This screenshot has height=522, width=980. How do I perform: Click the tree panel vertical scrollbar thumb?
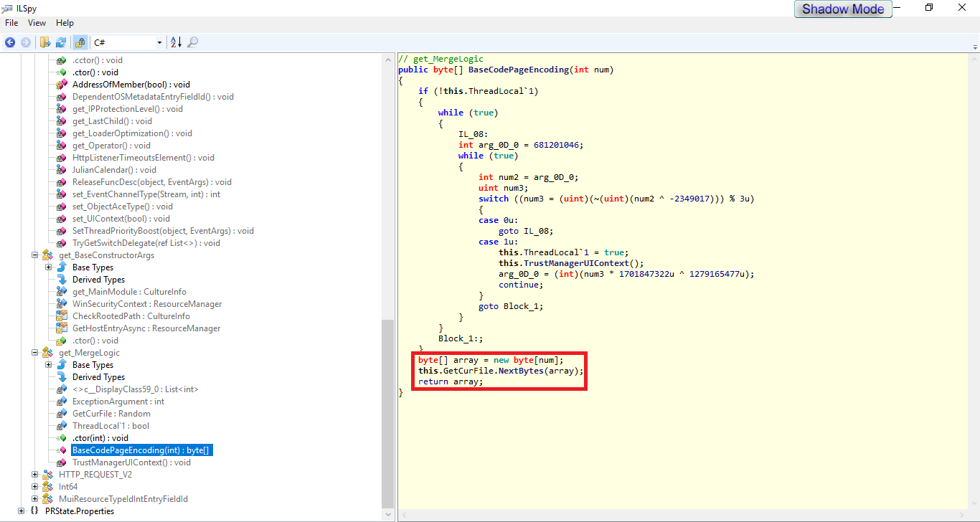coord(387,412)
